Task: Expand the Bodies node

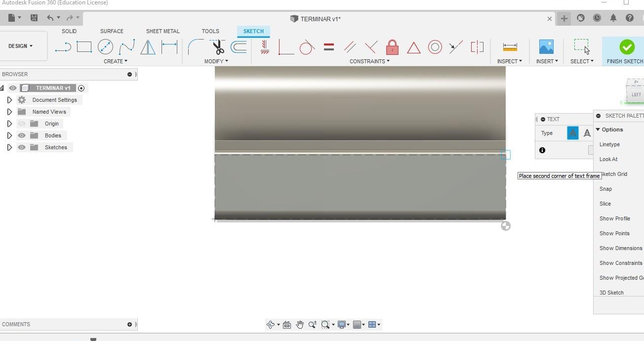Action: tap(9, 135)
